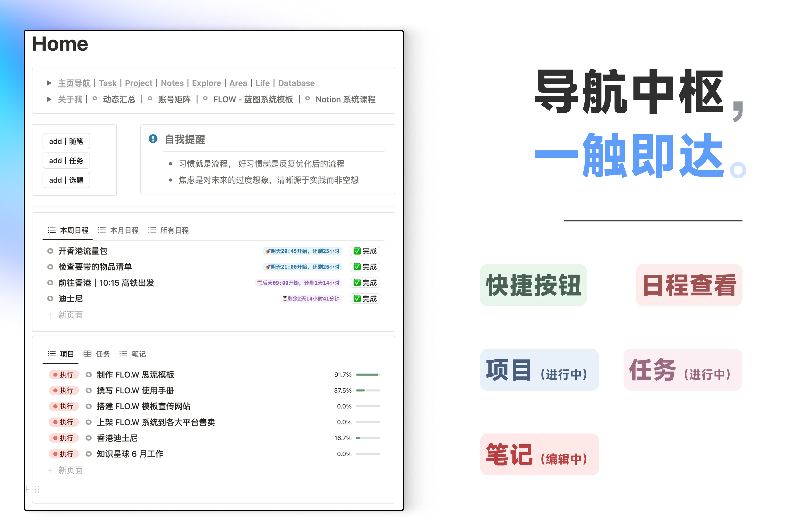Open project 制作 FLO.W 思流模板

point(135,375)
